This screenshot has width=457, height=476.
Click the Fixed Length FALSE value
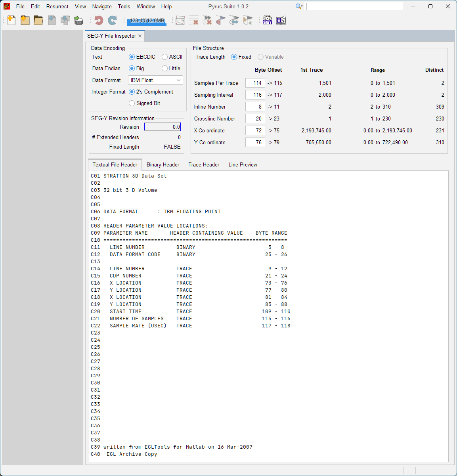pos(172,147)
